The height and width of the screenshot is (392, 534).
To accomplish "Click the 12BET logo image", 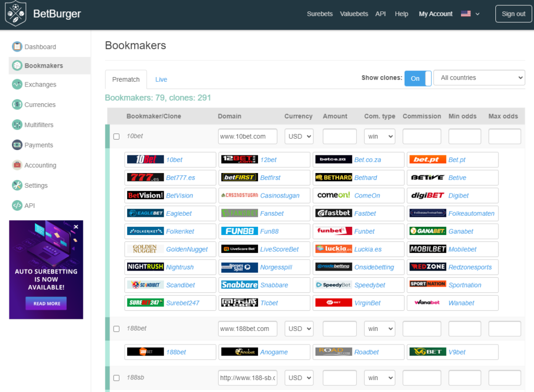I will [239, 160].
